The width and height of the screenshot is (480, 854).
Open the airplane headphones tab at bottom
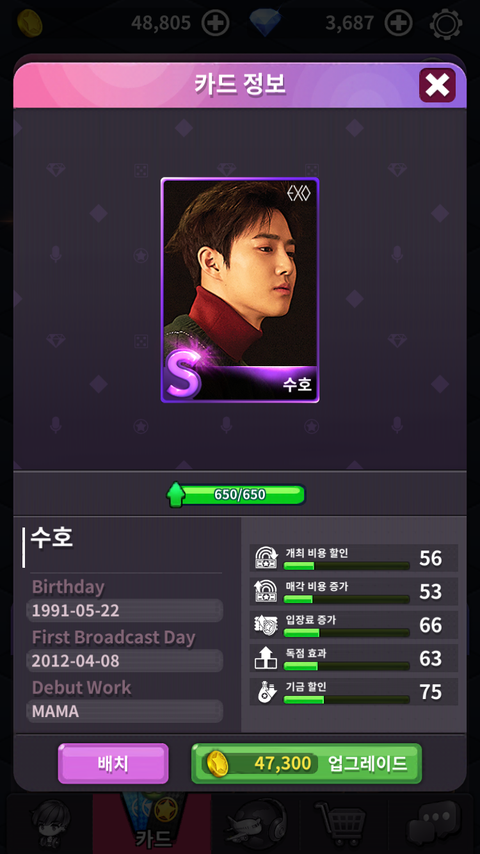pos(256,824)
